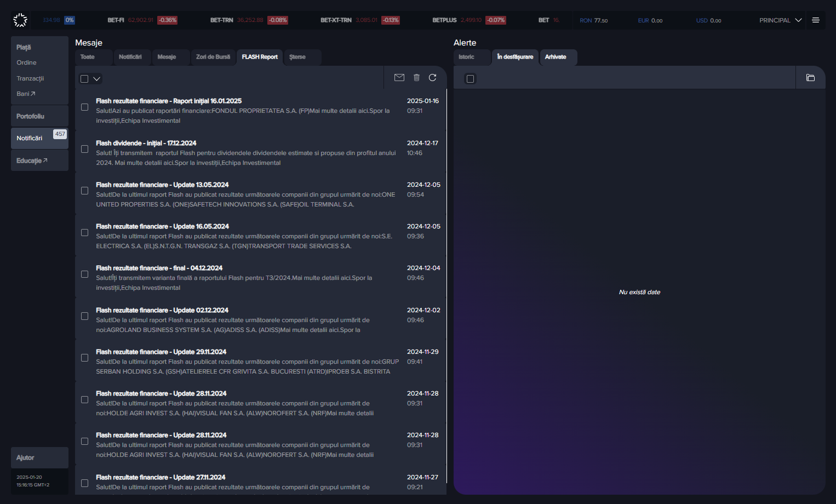Viewport: 836px width, 504px height.
Task: Check the Update 16.05.2024 message
Action: (84, 232)
